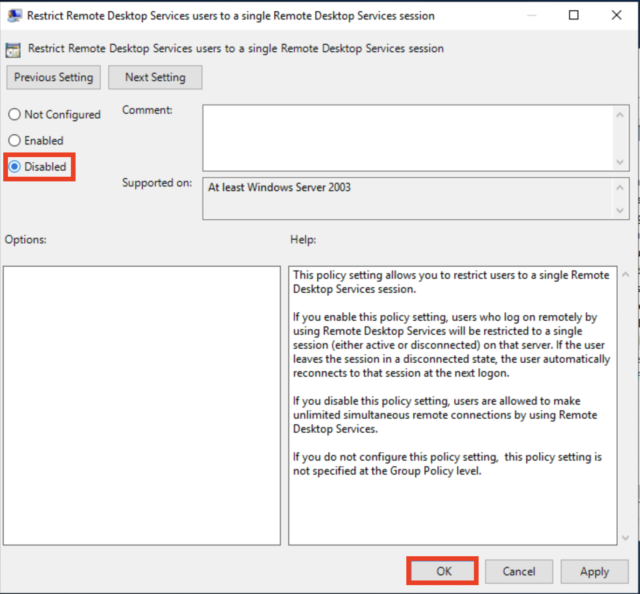640x594 pixels.
Task: Click the Help pane scroll up arrow
Action: 625,275
